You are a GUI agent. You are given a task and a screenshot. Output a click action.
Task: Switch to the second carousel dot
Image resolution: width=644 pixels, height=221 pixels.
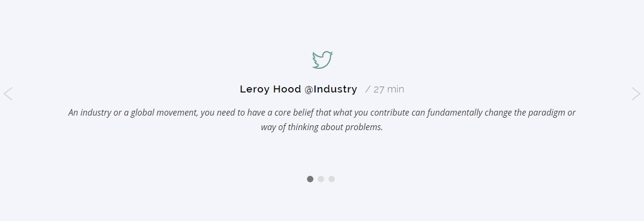pyautogui.click(x=321, y=179)
